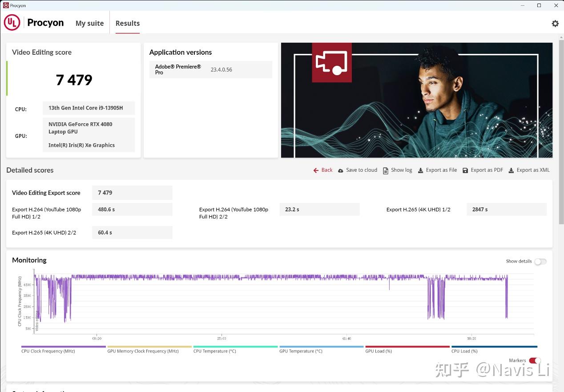Click the Save to cloud icon
This screenshot has height=392, width=564.
[x=341, y=170]
